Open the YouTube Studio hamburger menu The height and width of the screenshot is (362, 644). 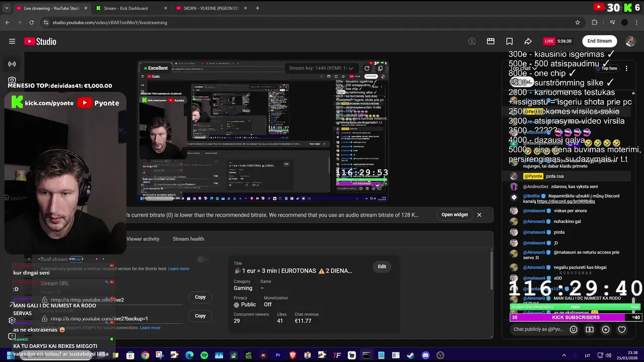click(12, 41)
